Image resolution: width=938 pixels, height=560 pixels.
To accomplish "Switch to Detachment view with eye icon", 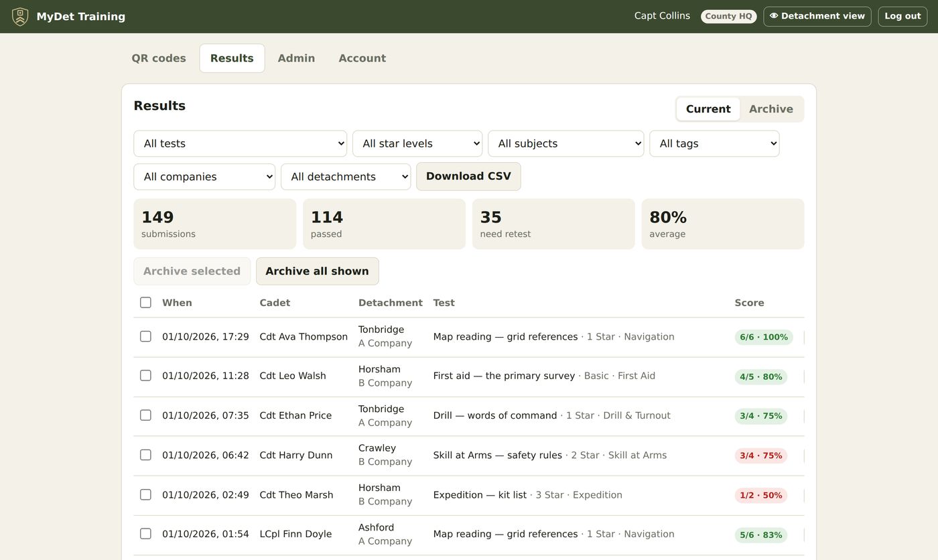I will [817, 16].
